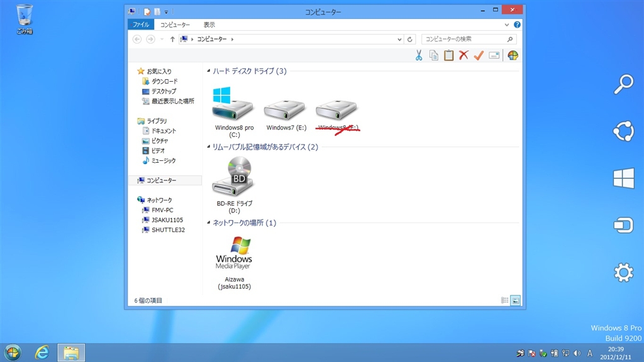Select the BD-RE drive (D:)
644x362 pixels.
tap(234, 185)
